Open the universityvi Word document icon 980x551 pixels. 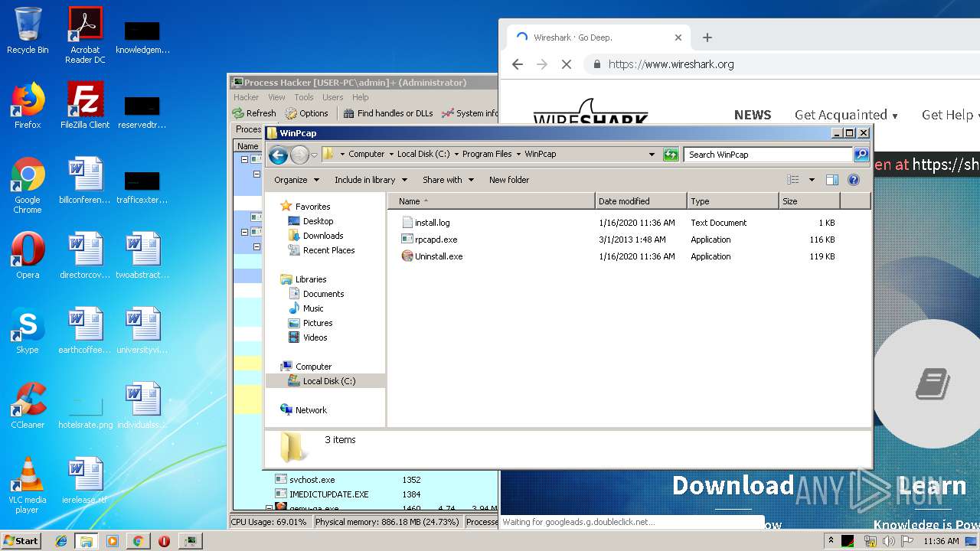(143, 331)
